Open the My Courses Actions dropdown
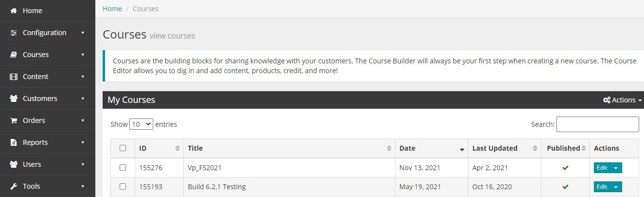 coord(622,100)
